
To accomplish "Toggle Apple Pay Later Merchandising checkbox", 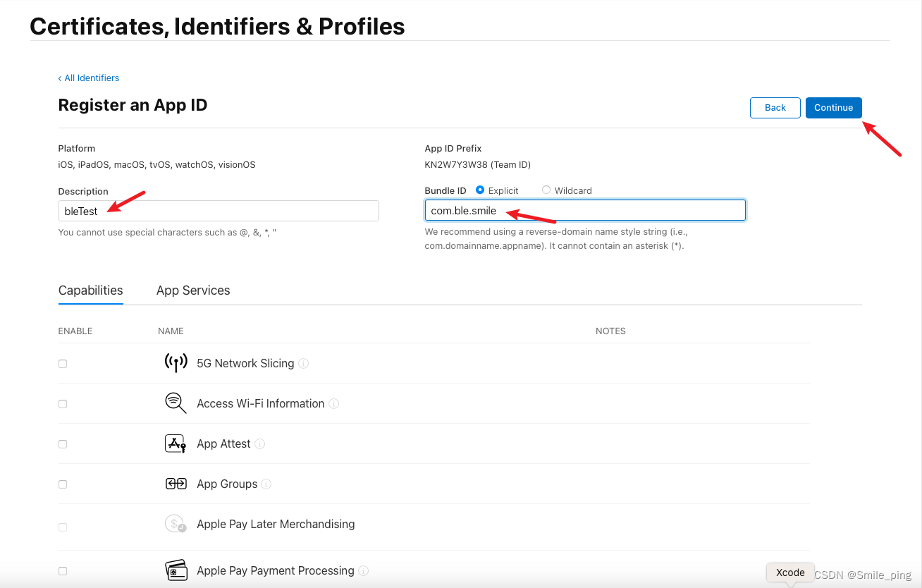I will pos(63,527).
